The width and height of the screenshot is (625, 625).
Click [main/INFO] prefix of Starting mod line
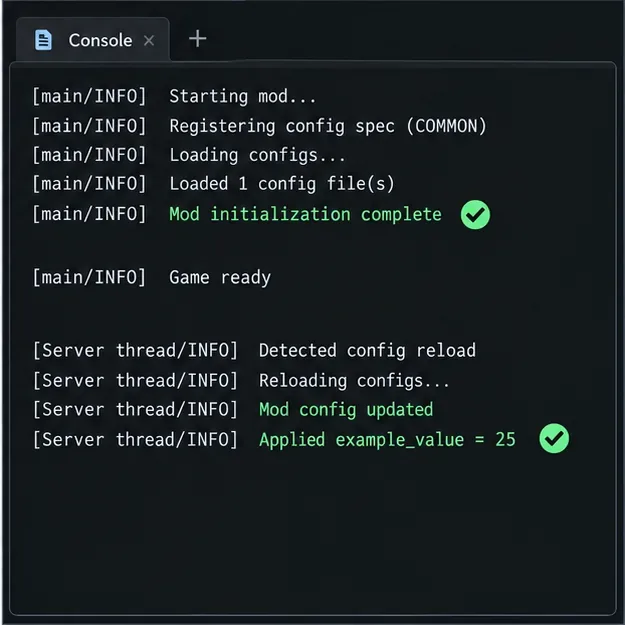point(89,96)
